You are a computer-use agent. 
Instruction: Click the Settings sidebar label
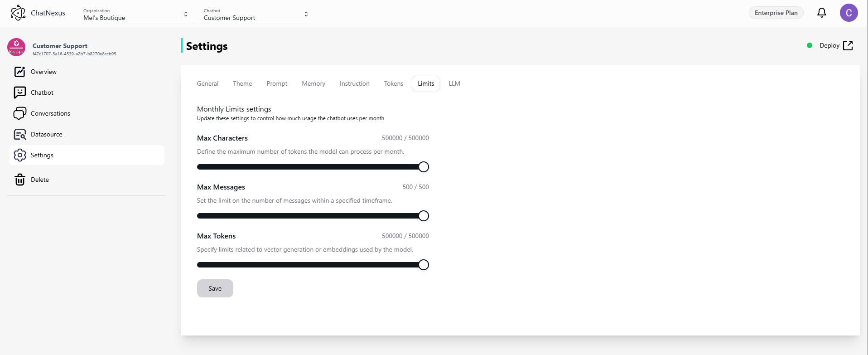42,155
